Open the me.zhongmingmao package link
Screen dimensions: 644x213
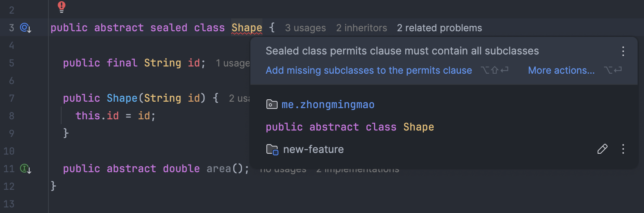click(x=328, y=105)
